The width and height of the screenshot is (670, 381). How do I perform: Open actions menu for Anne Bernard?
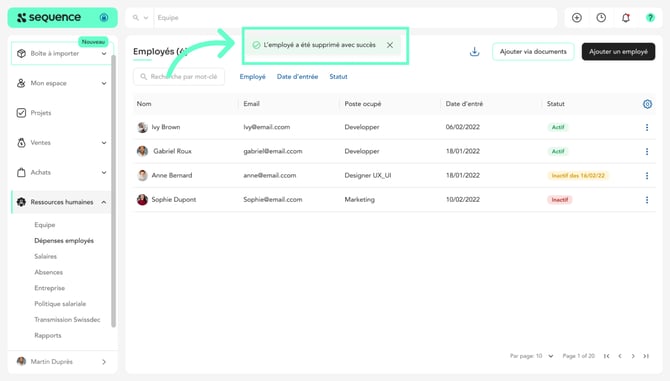(647, 176)
